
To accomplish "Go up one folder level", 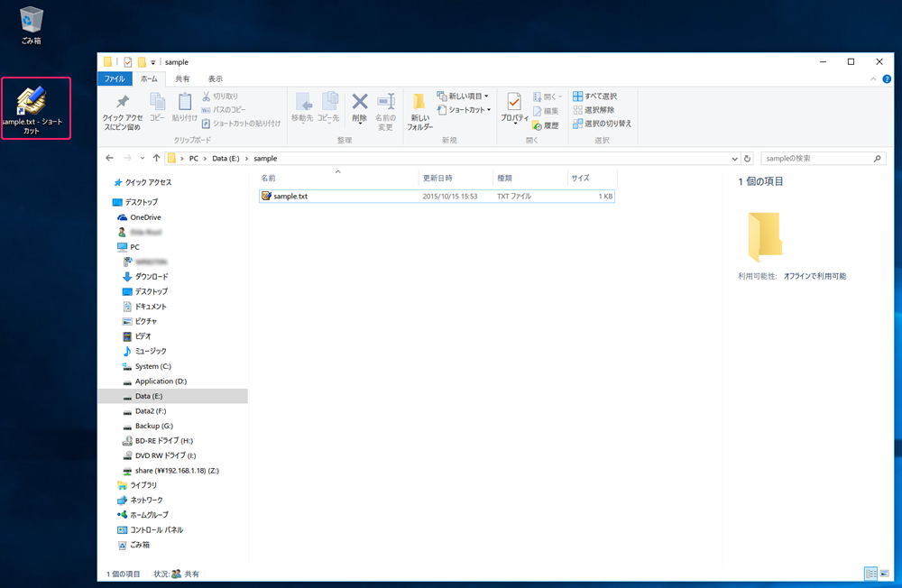I will point(156,158).
